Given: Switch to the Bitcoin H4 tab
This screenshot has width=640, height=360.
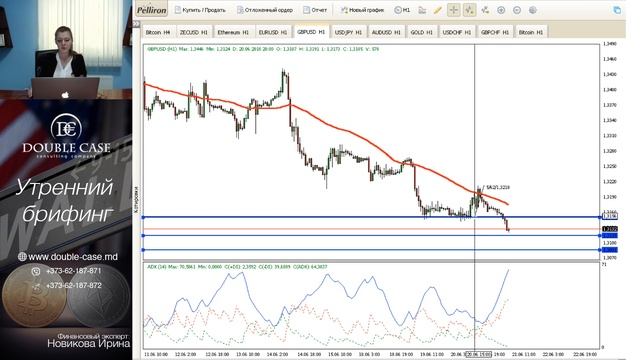Looking at the screenshot, I should coord(158,32).
